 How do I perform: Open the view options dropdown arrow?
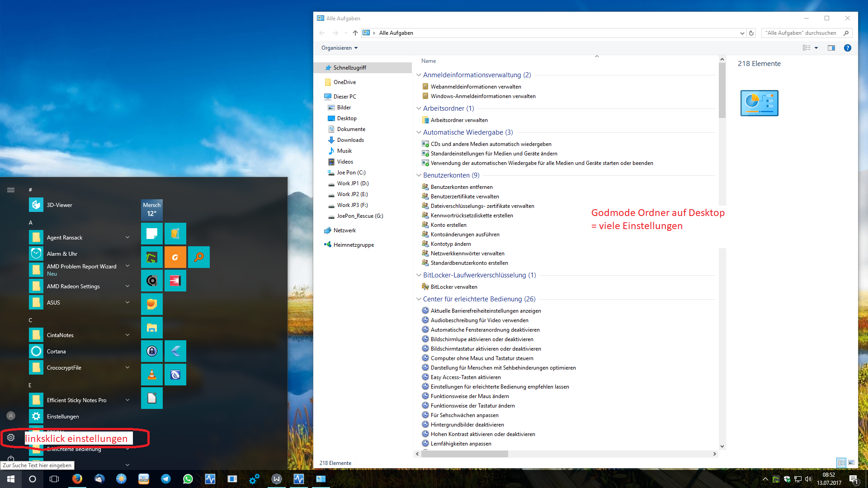click(816, 48)
